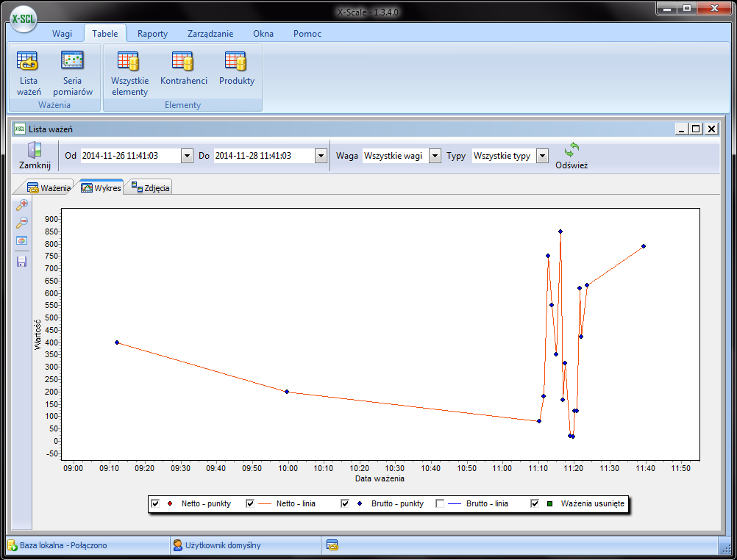Open the Waga scale dropdown

coord(434,156)
